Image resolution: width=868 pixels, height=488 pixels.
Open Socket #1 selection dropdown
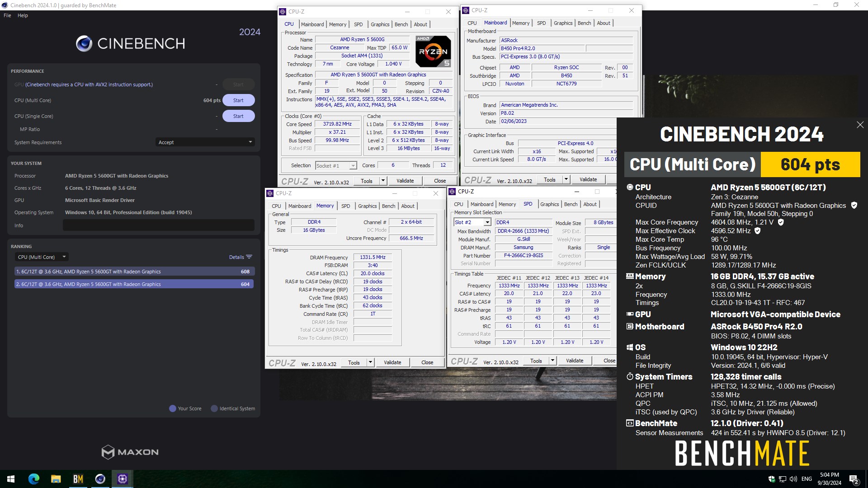point(336,166)
